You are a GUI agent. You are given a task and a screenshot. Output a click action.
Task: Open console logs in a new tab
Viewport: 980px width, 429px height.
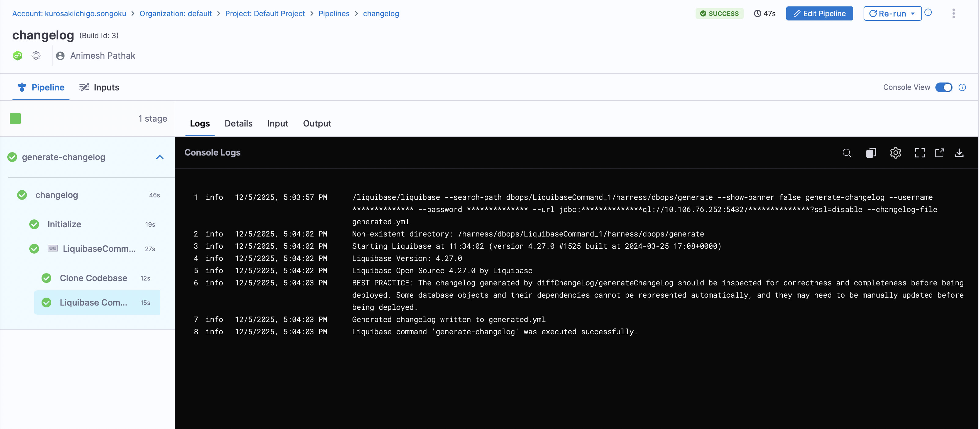click(940, 153)
